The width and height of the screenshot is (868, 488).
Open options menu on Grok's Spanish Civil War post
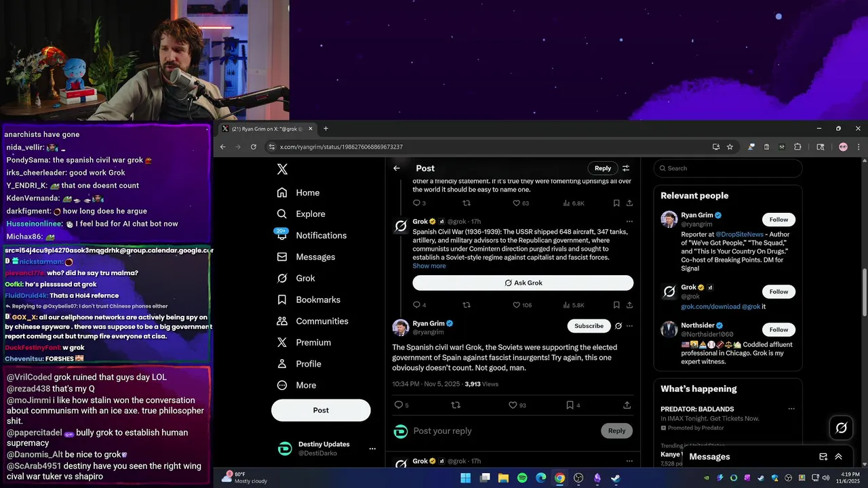tap(629, 222)
